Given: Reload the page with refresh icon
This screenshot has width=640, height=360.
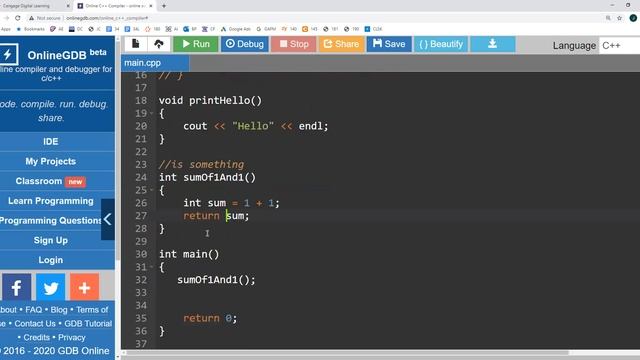Looking at the screenshot, I should tap(18, 18).
